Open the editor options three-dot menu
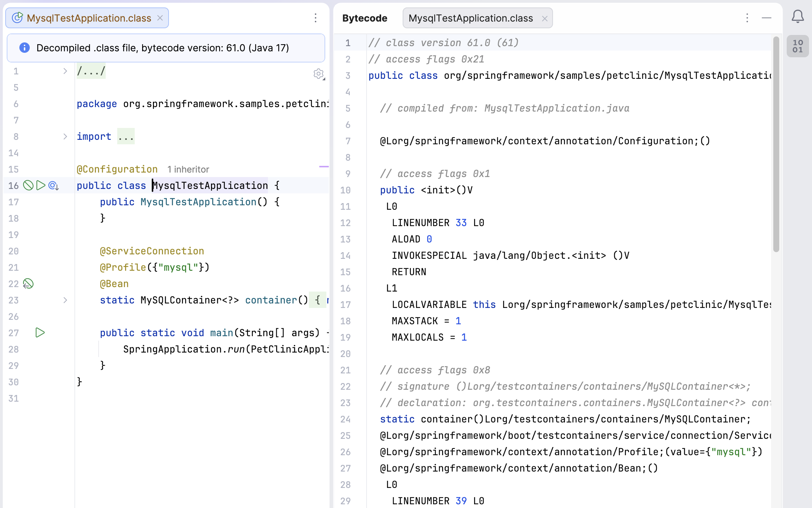Viewport: 812px width, 508px height. (316, 18)
